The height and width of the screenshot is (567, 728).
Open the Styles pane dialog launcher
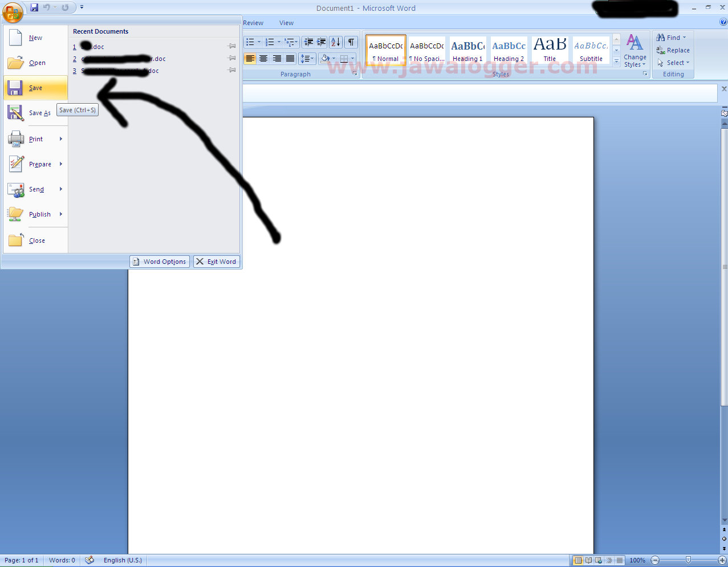click(645, 74)
